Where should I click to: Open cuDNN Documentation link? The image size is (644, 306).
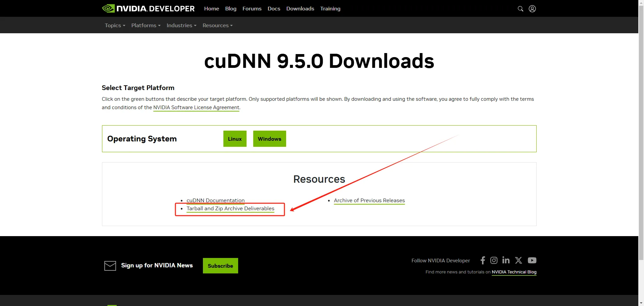pyautogui.click(x=216, y=201)
